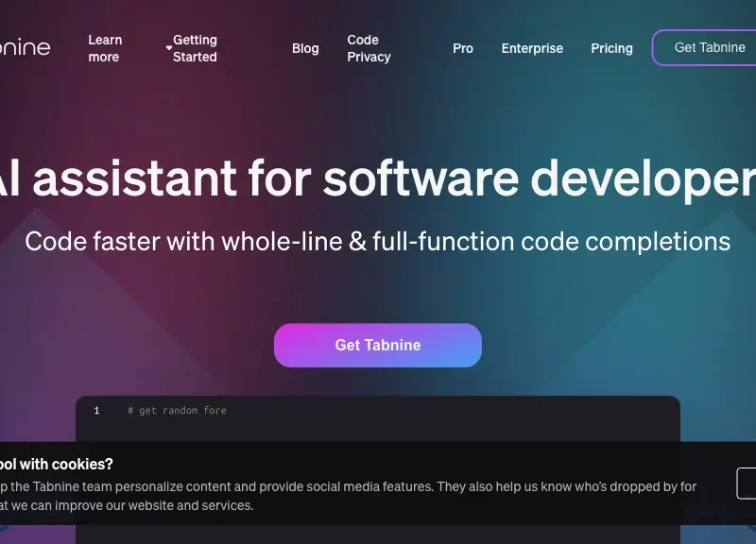
Task: Click the 'cool with cookies?' banner heading
Action: coord(57,464)
